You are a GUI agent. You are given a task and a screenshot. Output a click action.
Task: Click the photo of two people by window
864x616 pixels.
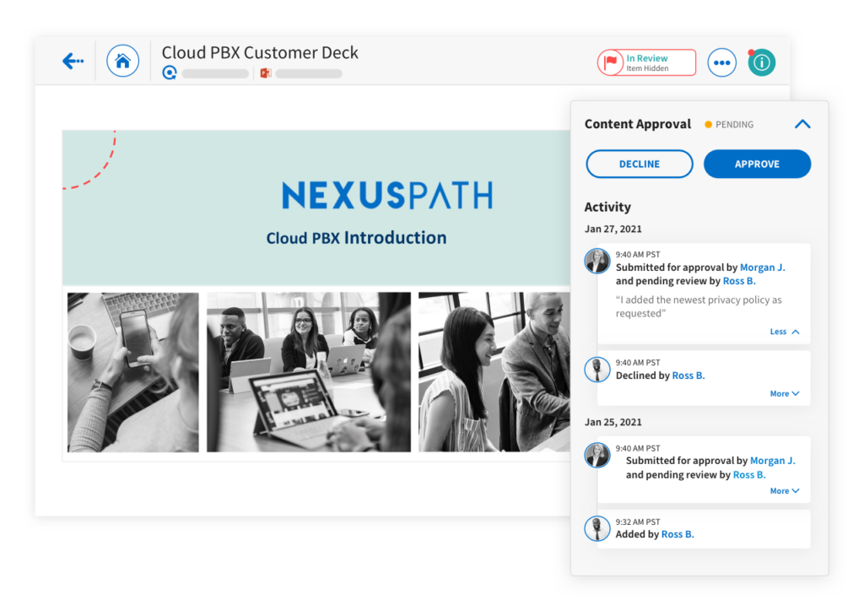494,372
